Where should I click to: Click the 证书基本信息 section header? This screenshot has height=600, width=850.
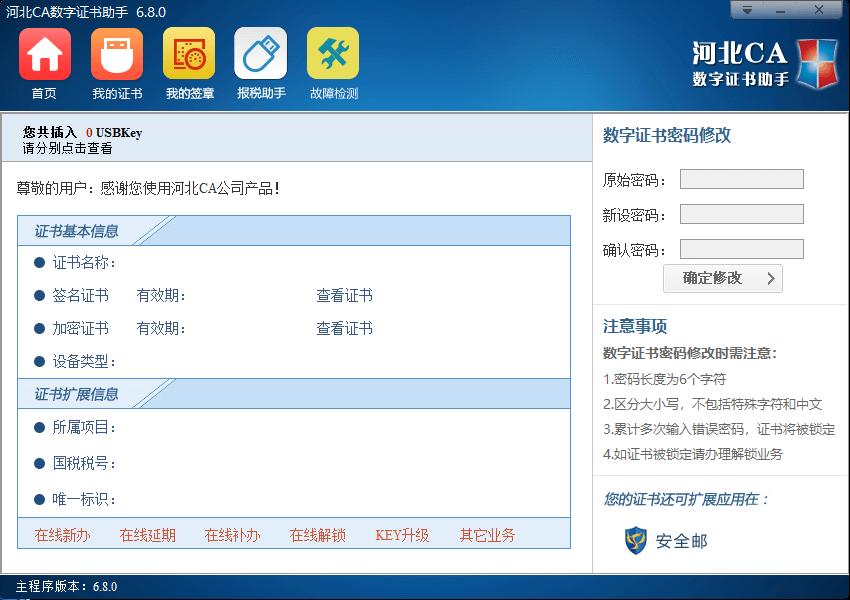(76, 231)
